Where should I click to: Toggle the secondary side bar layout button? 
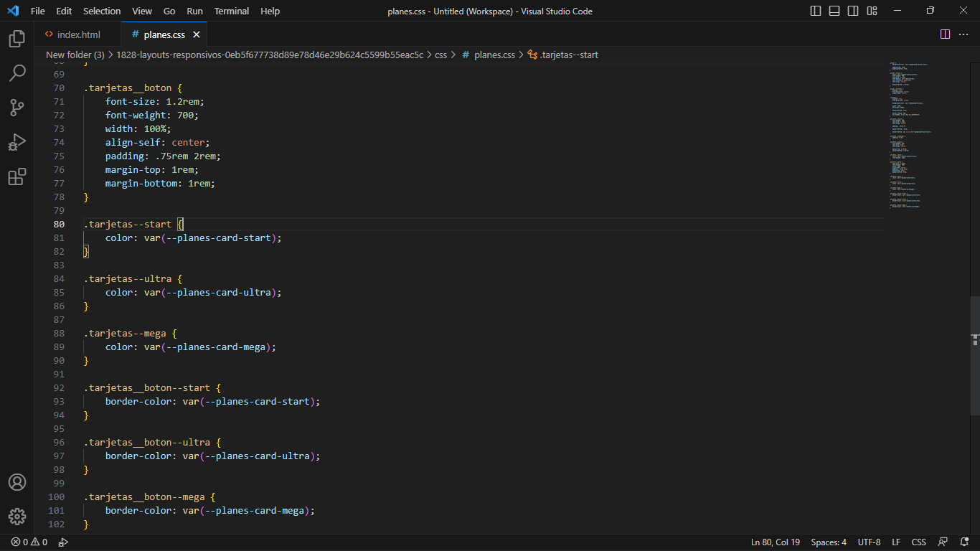(x=853, y=11)
